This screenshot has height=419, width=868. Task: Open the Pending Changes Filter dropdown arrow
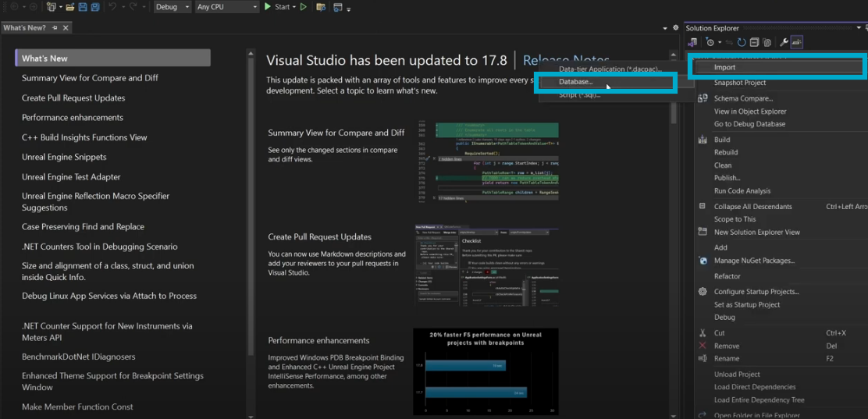pyautogui.click(x=720, y=42)
